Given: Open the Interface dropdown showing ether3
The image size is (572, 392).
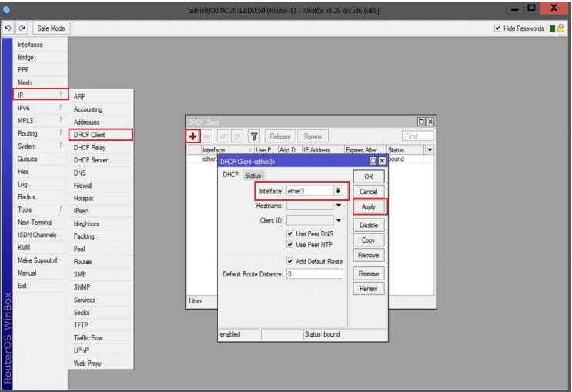Looking at the screenshot, I should click(x=338, y=190).
